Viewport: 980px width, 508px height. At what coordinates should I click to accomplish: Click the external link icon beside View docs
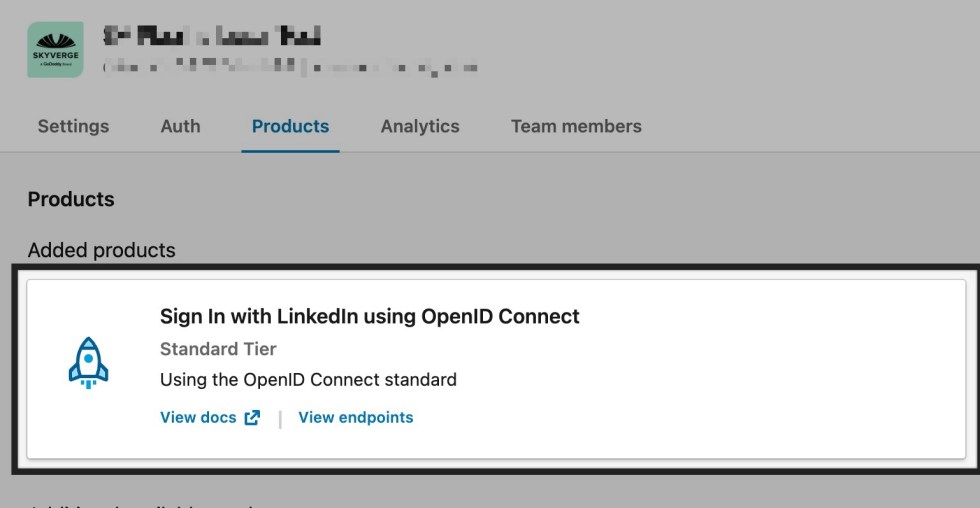(x=252, y=417)
